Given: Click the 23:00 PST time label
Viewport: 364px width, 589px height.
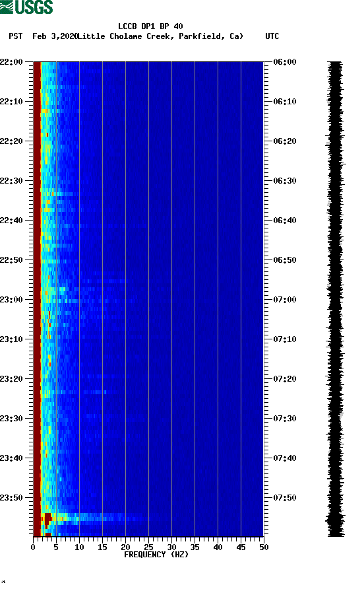Looking at the screenshot, I should click(x=11, y=300).
